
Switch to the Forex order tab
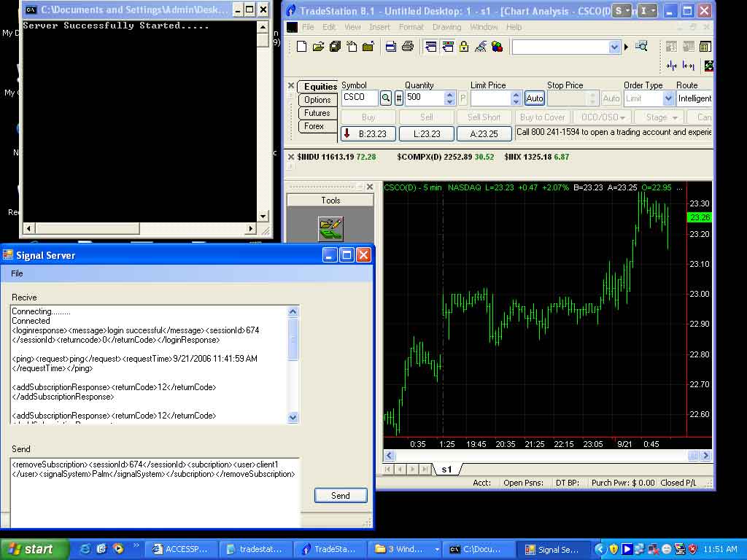[317, 127]
